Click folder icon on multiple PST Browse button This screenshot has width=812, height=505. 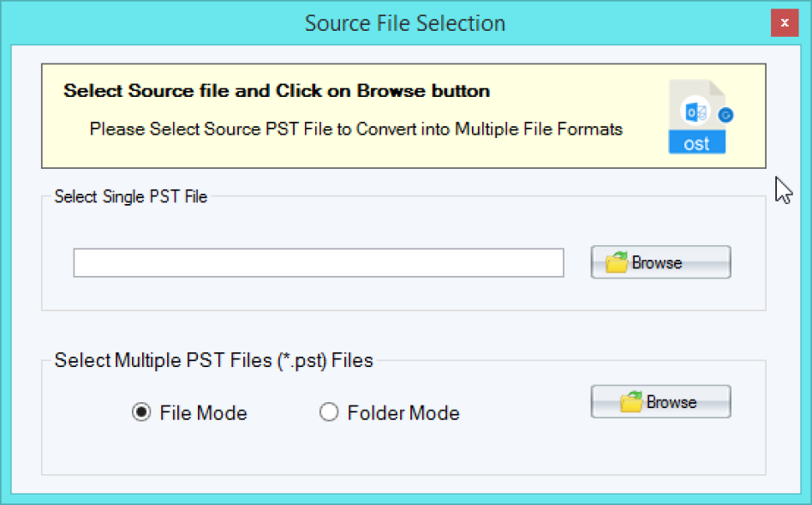631,402
